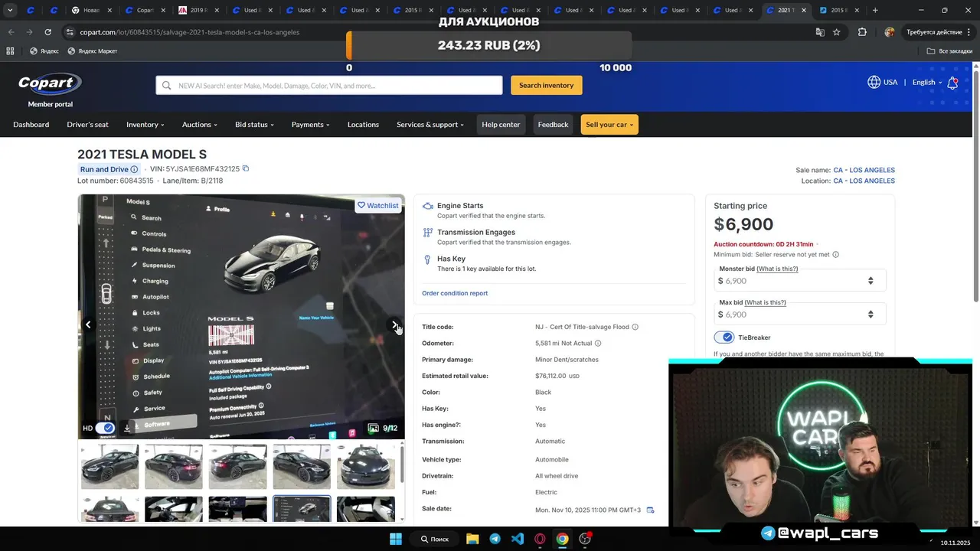Screen dimensions: 980x551
Task: Open Sale name CA - LOS ANGELES link
Action: 864,170
